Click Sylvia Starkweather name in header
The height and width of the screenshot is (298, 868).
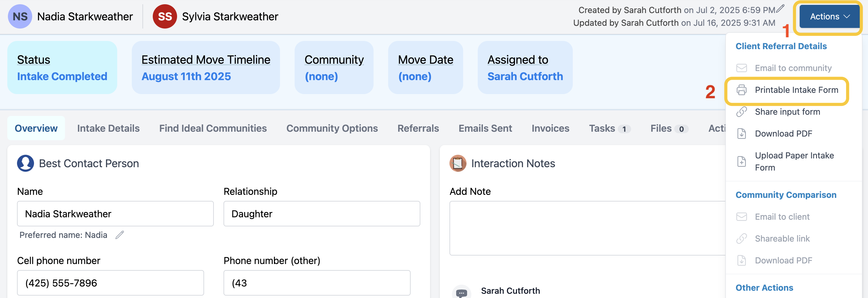click(230, 16)
